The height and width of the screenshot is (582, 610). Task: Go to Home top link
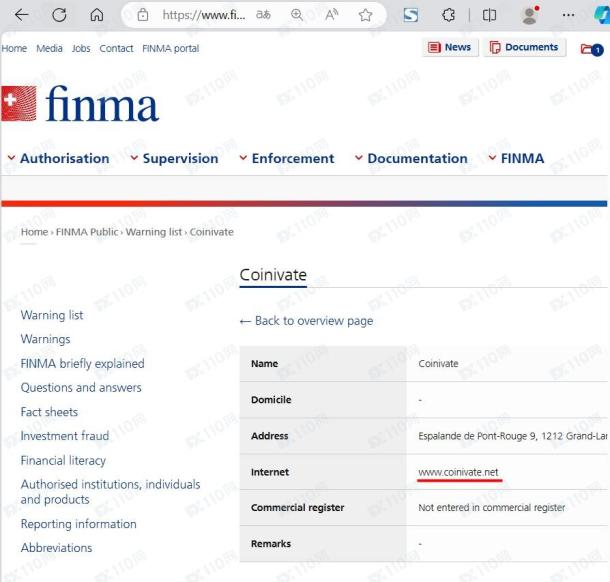(14, 48)
